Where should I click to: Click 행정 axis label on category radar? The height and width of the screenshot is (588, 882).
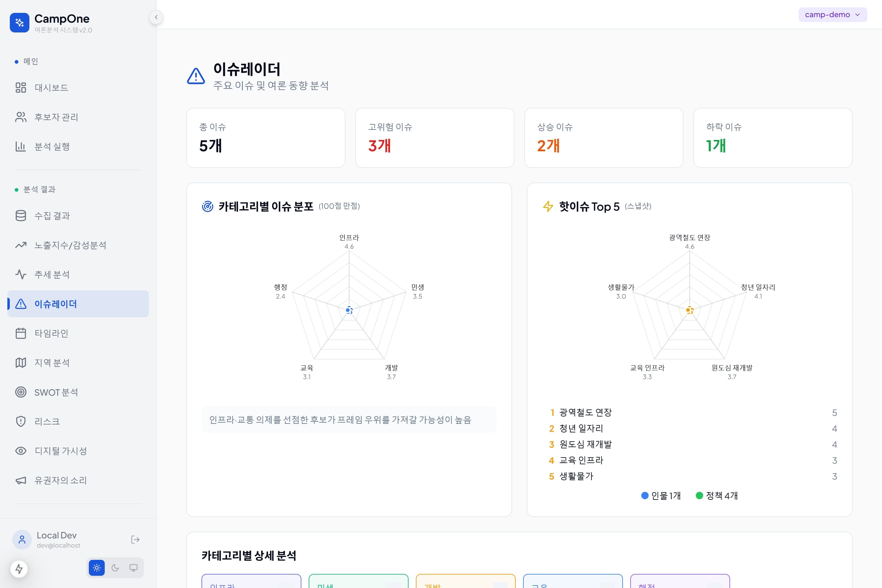tap(281, 287)
